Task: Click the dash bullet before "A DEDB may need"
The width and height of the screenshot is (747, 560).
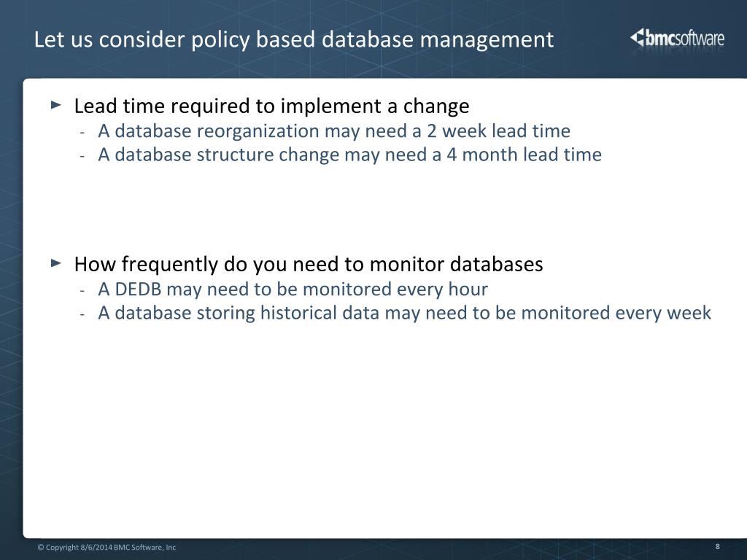Action: (82, 290)
